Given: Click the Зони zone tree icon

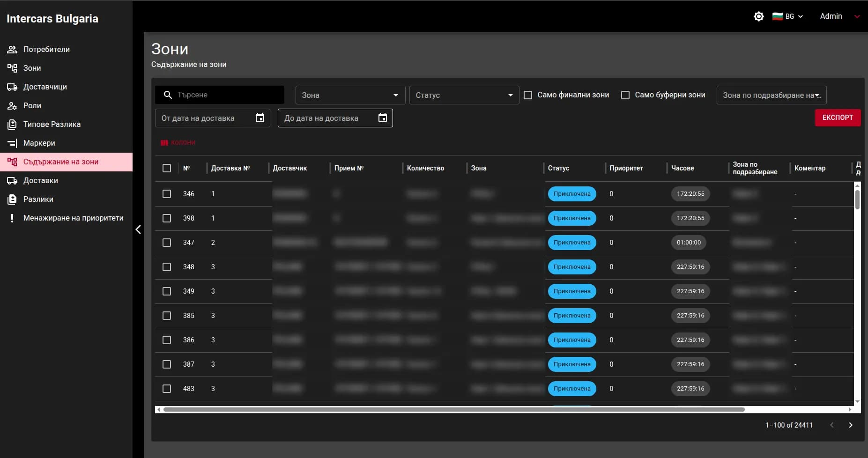Looking at the screenshot, I should [x=12, y=68].
